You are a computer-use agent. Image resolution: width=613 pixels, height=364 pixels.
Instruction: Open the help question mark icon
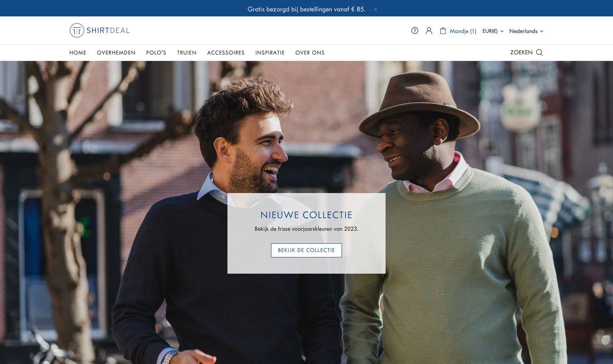pos(414,31)
